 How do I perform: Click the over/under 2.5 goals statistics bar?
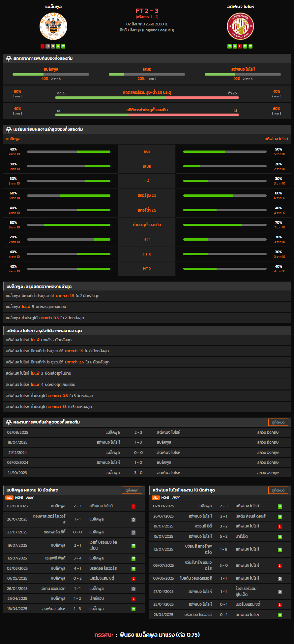[147, 97]
